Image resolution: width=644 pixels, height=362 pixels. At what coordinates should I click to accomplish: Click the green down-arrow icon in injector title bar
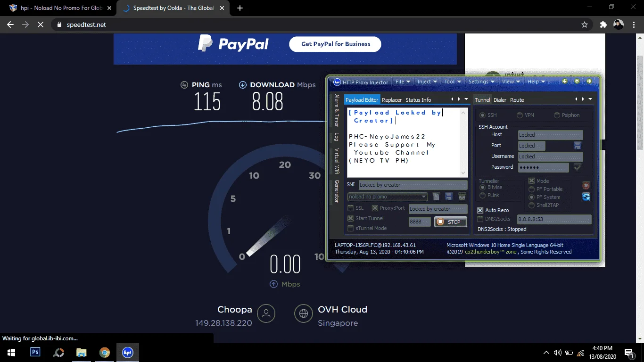click(x=565, y=82)
